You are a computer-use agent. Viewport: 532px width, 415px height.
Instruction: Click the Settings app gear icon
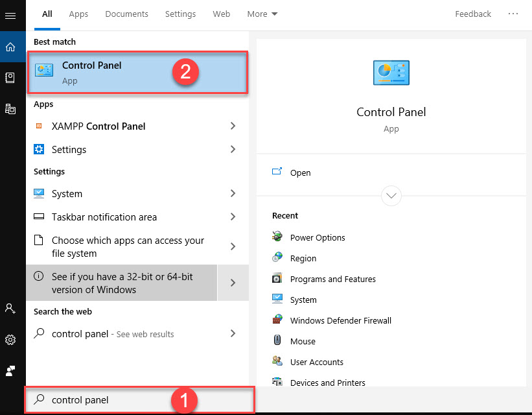pos(39,149)
